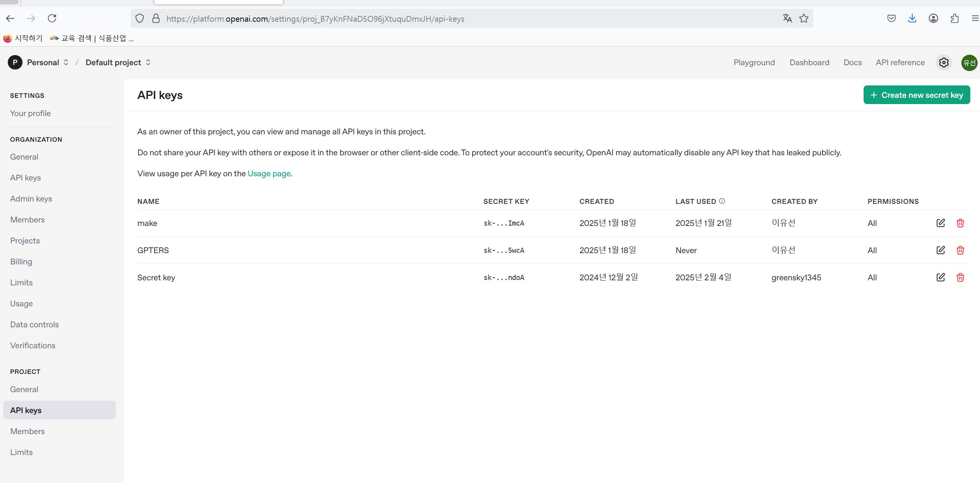Bookmark this page with the star
Screen dimensions: 980x483
click(x=804, y=18)
